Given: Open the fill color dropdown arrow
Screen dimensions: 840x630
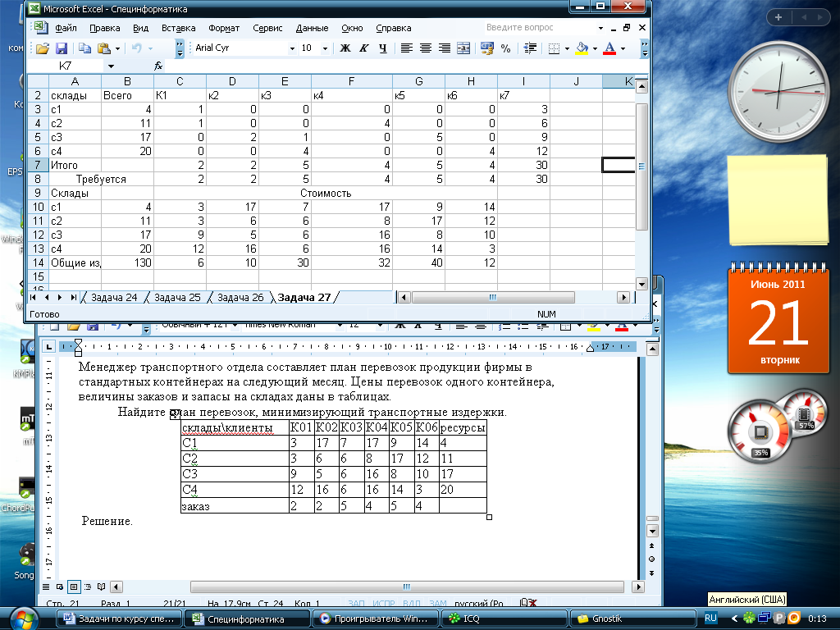Looking at the screenshot, I should (595, 48).
